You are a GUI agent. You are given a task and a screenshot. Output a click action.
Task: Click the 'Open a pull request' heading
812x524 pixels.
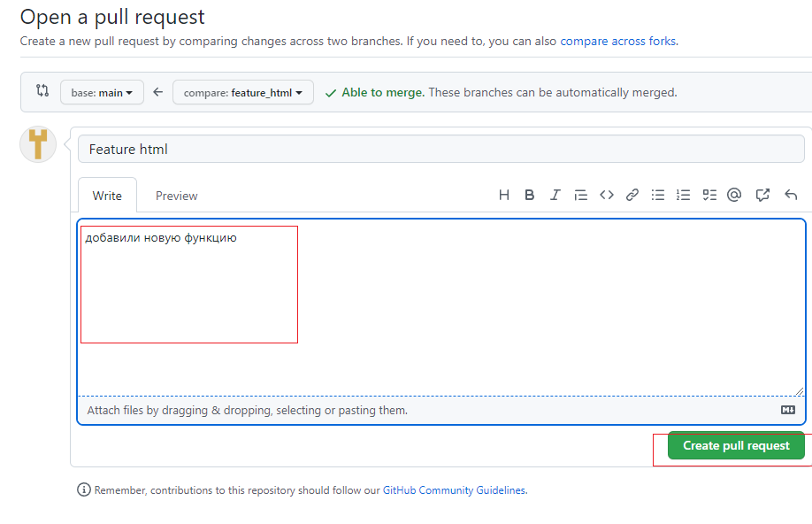(112, 17)
